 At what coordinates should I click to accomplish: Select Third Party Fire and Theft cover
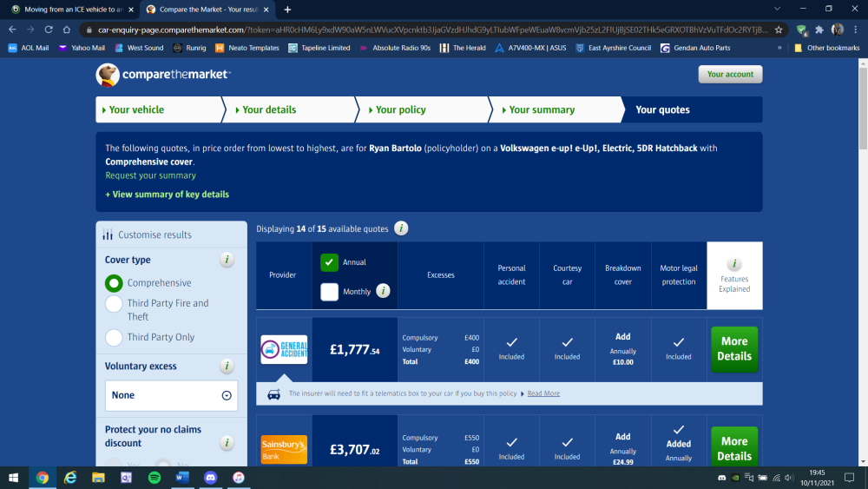point(114,303)
